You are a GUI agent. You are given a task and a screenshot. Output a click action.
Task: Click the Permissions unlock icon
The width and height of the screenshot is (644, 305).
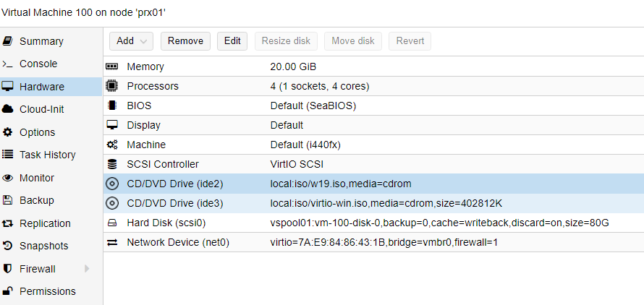[8, 291]
